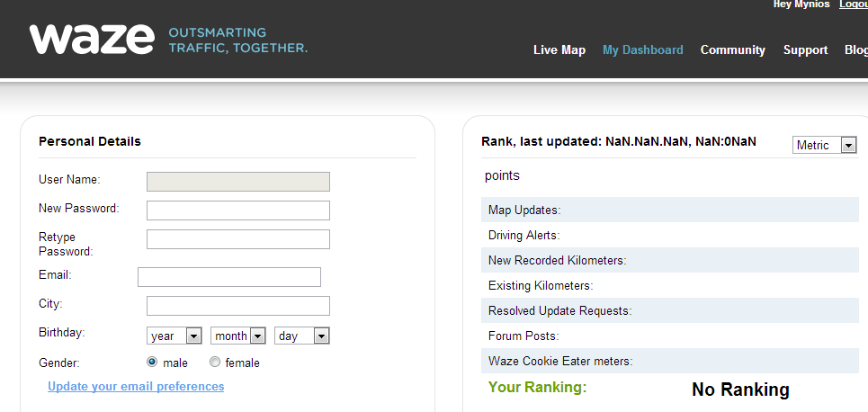Open the Community menu item
This screenshot has width=868, height=412.
point(732,49)
